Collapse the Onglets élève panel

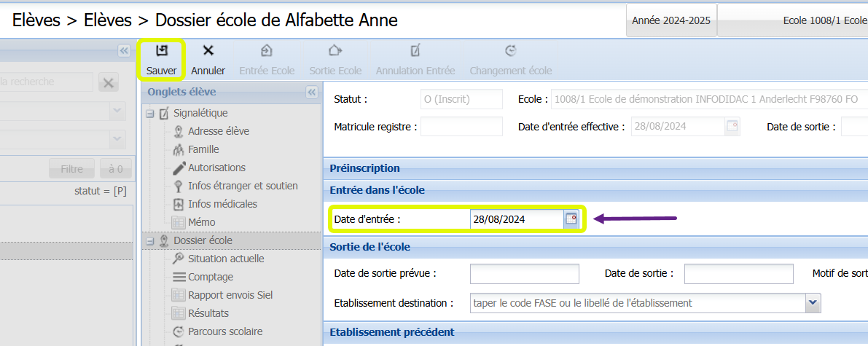pos(312,92)
